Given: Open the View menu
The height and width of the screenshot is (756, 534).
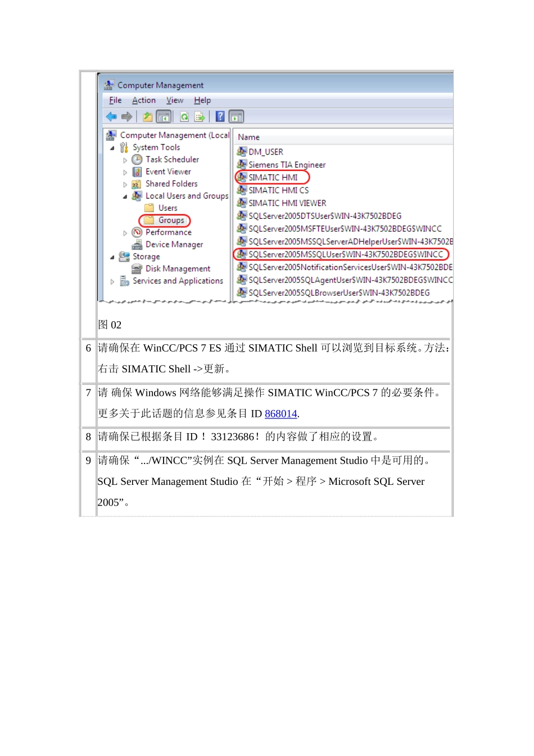Looking at the screenshot, I should click(175, 100).
